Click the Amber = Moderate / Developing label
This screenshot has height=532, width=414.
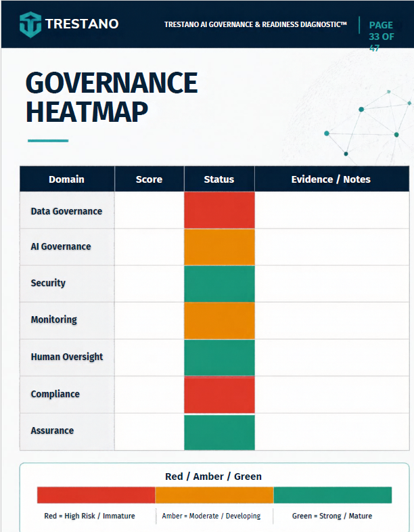211,516
